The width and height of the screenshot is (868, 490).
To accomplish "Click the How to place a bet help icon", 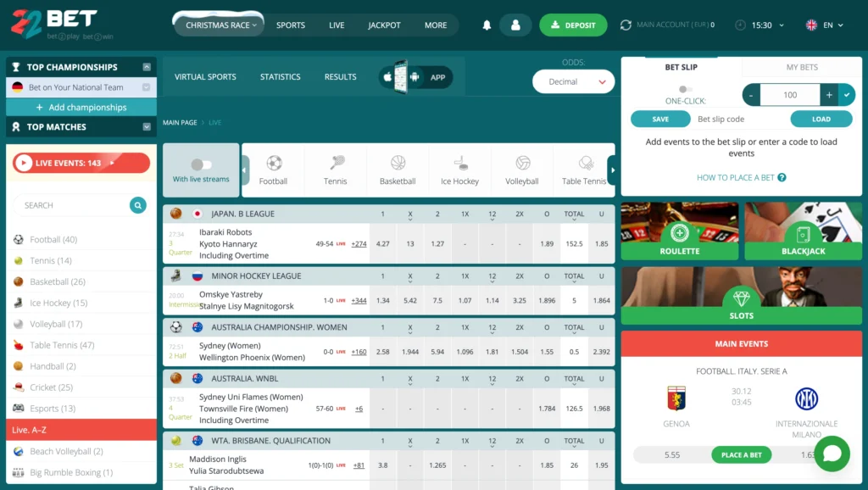I will [x=782, y=177].
